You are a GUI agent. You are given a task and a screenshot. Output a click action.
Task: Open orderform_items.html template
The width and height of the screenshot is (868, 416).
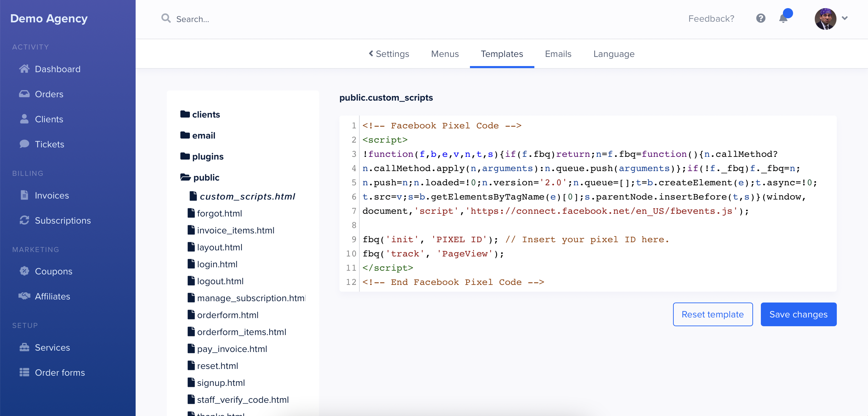pyautogui.click(x=241, y=332)
